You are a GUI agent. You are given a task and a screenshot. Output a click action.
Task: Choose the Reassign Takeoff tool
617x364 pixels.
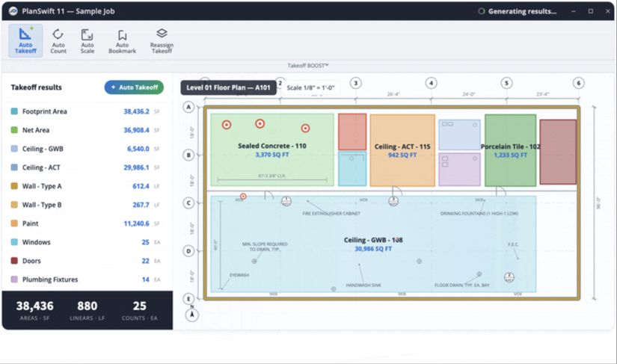162,40
